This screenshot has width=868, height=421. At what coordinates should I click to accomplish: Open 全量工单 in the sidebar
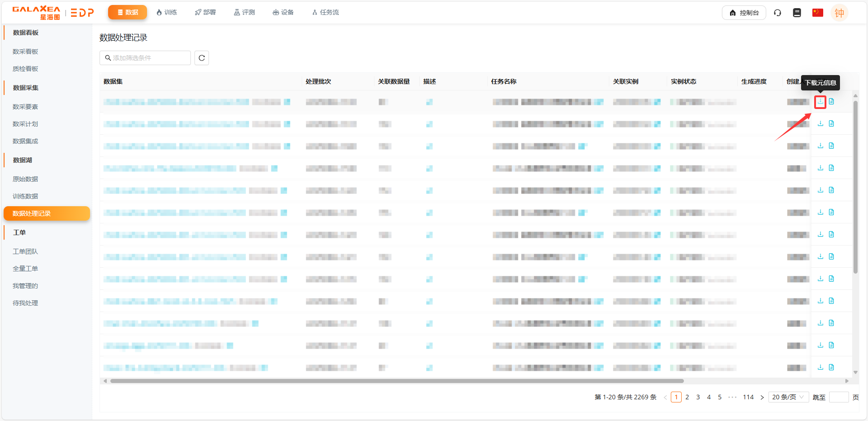pyautogui.click(x=25, y=269)
